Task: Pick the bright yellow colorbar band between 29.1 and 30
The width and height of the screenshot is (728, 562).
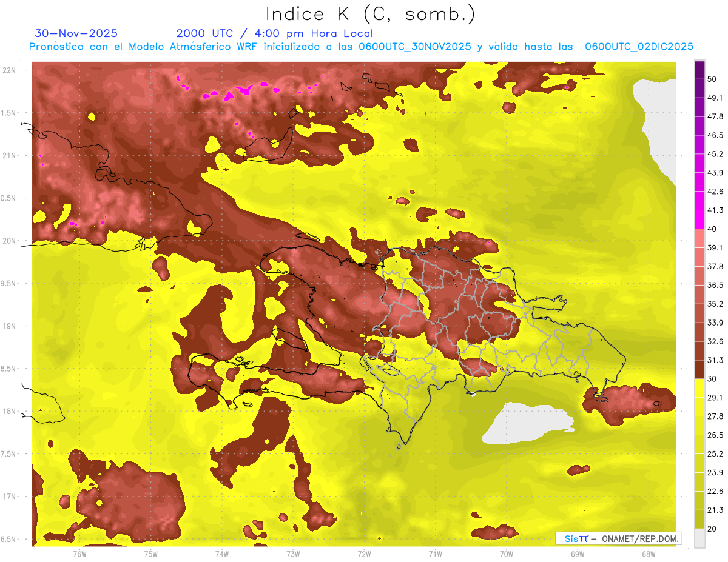Action: [700, 388]
